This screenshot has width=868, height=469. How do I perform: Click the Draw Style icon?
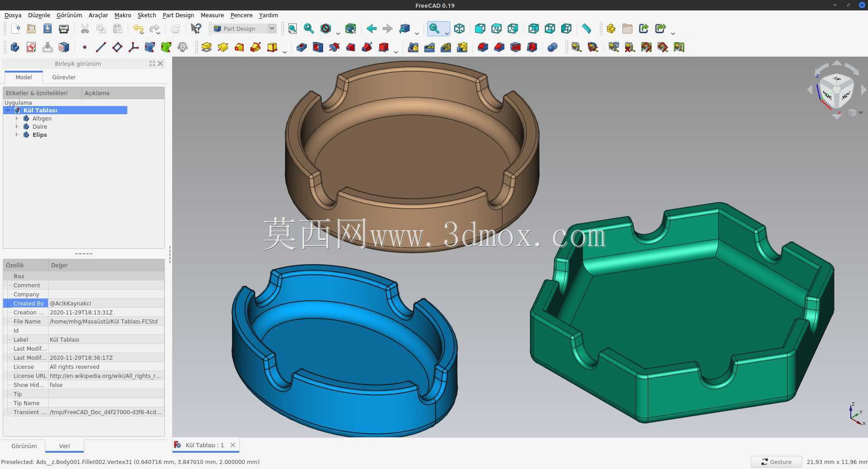pos(326,29)
